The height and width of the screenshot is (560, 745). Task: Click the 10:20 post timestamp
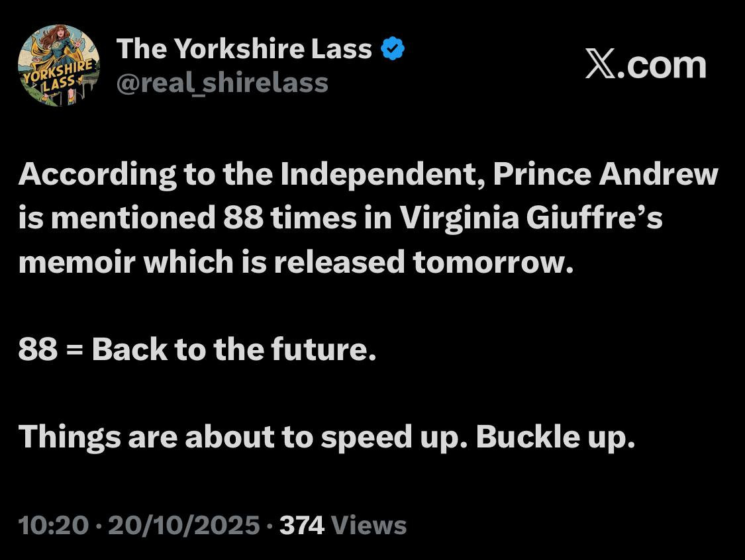click(x=53, y=526)
